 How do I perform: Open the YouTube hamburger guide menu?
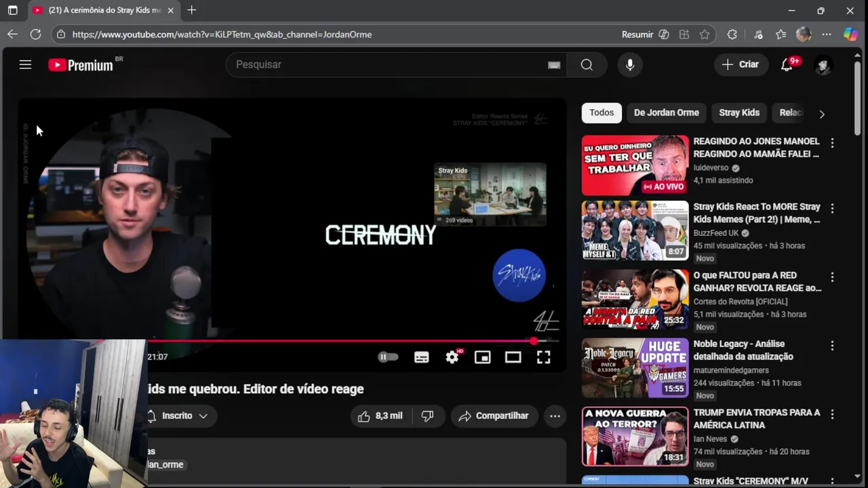coord(25,64)
